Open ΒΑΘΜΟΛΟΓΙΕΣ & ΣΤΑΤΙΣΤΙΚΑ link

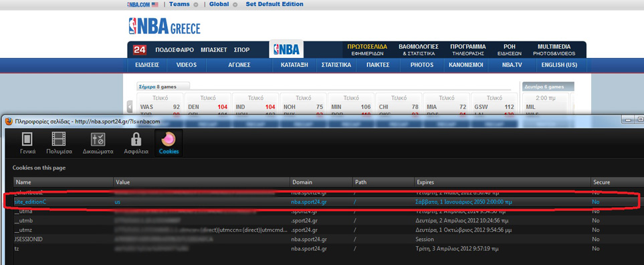coord(419,49)
